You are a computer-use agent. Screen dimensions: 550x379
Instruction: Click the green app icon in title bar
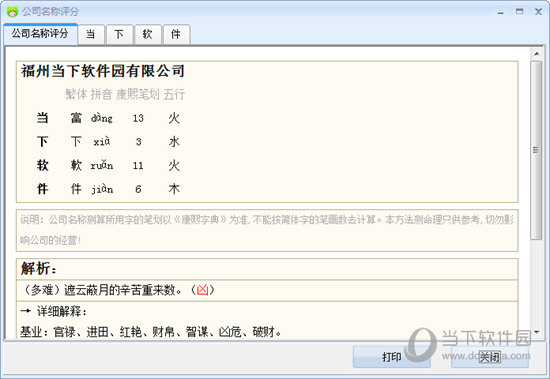coord(12,12)
